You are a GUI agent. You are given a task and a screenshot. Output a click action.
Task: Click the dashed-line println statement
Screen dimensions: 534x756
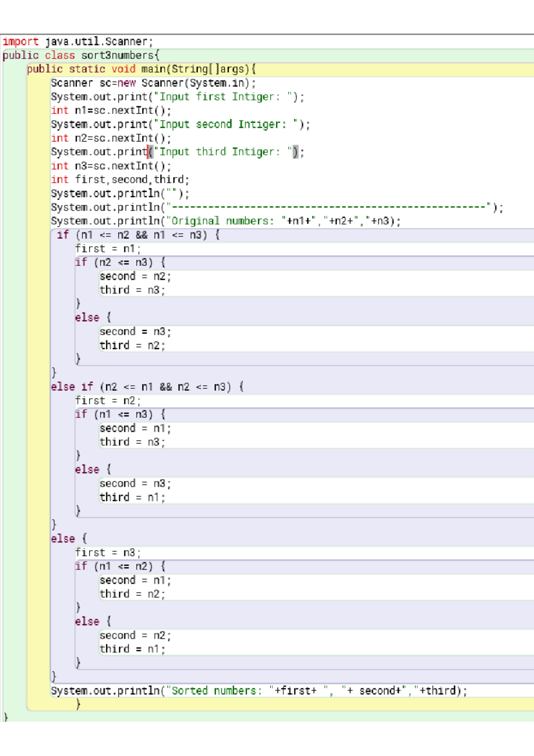click(277, 207)
